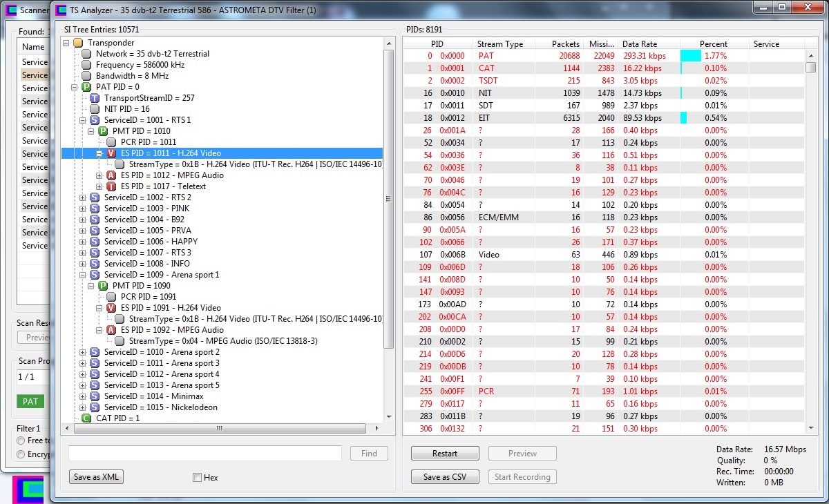Click the Start Recording button
829x504 pixels.
(x=522, y=477)
